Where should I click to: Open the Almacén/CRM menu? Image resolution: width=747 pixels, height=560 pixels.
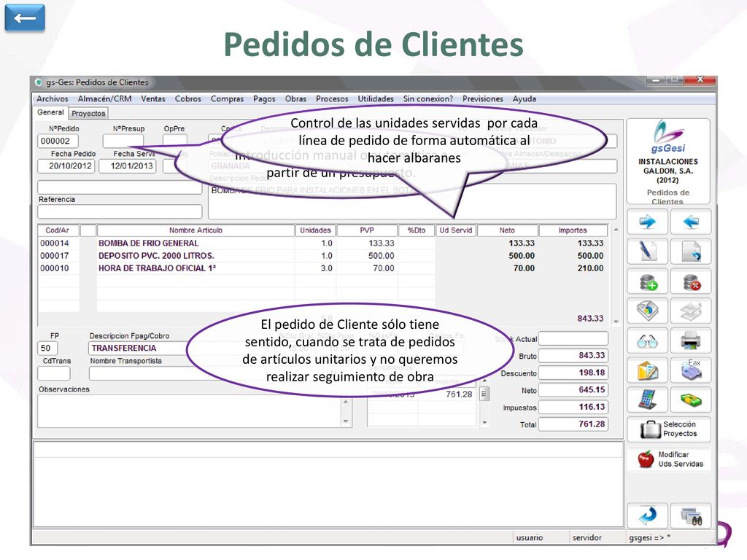(x=104, y=98)
